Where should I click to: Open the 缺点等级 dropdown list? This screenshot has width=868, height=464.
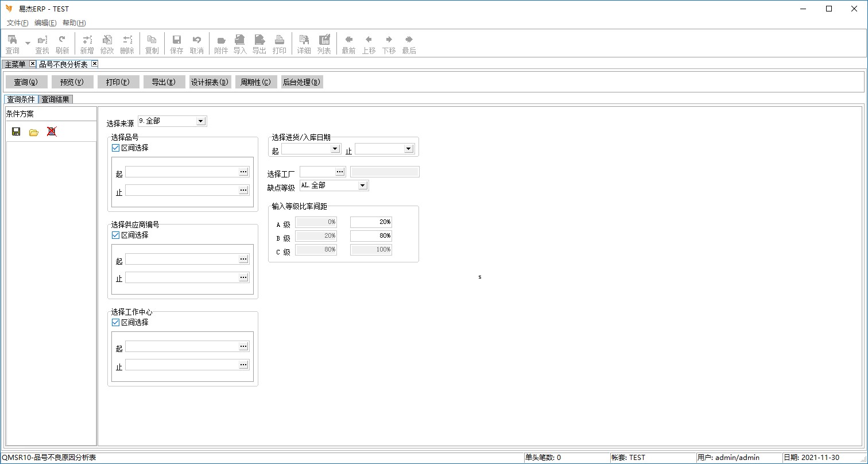362,185
